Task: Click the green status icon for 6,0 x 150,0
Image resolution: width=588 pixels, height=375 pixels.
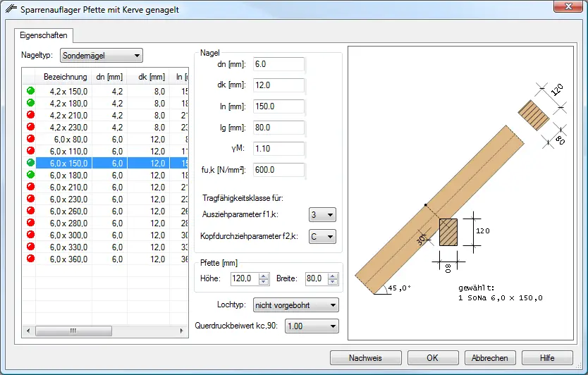Action: (31, 163)
